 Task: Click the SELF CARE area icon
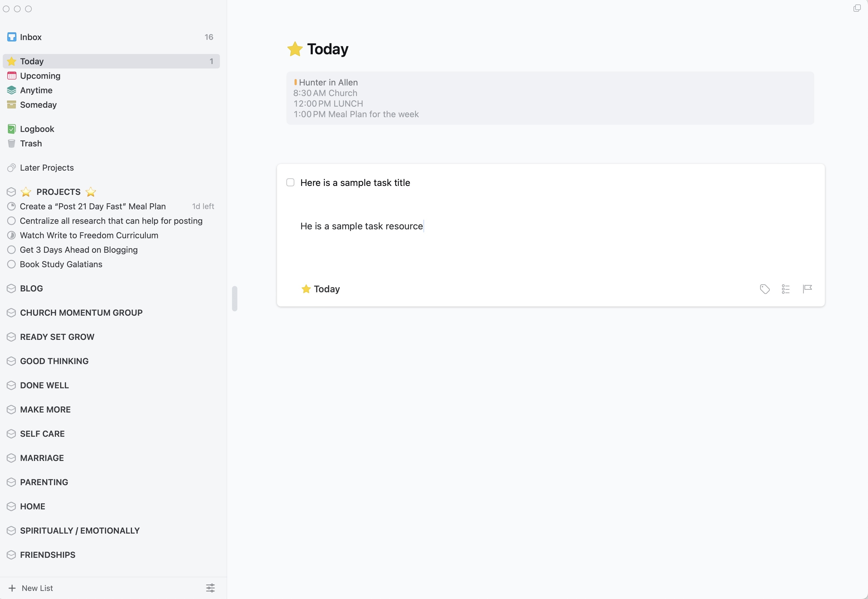coord(11,434)
